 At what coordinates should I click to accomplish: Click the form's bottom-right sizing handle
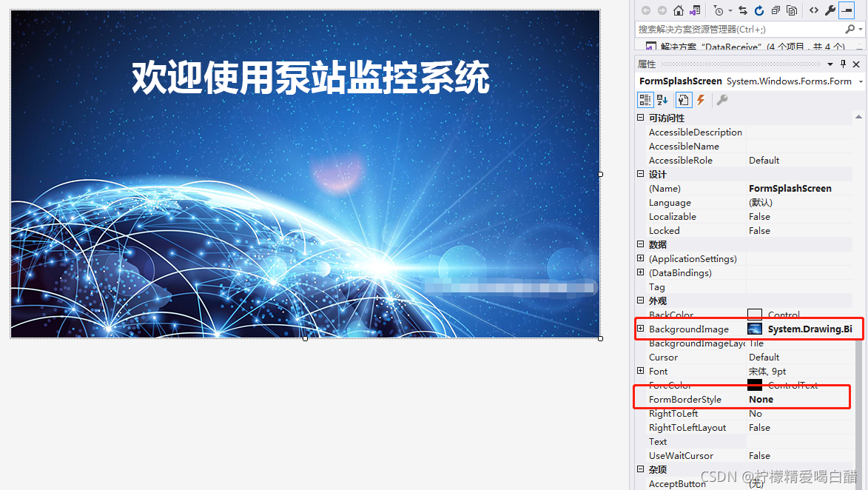[x=601, y=338]
